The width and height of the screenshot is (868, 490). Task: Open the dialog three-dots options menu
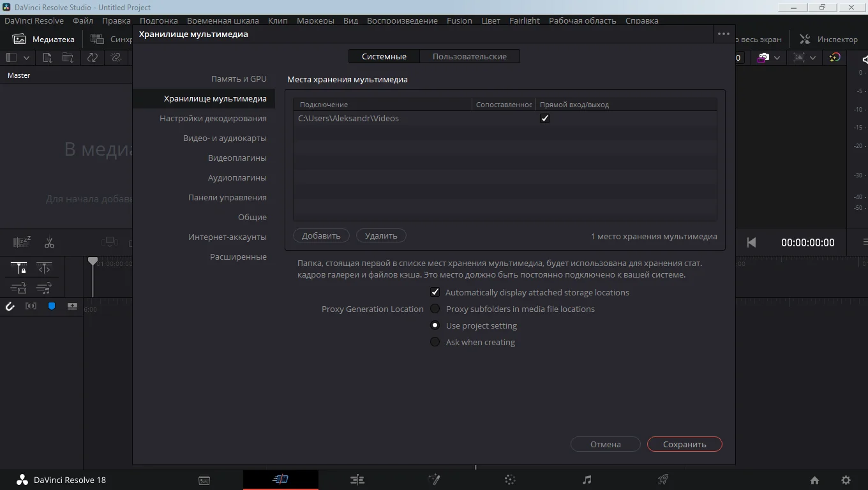coord(723,34)
